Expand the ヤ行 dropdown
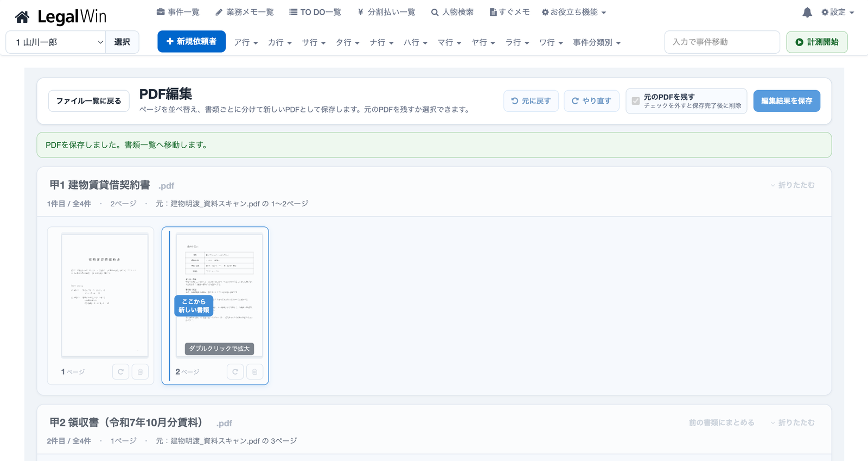Viewport: 868px width, 461px height. coord(483,42)
